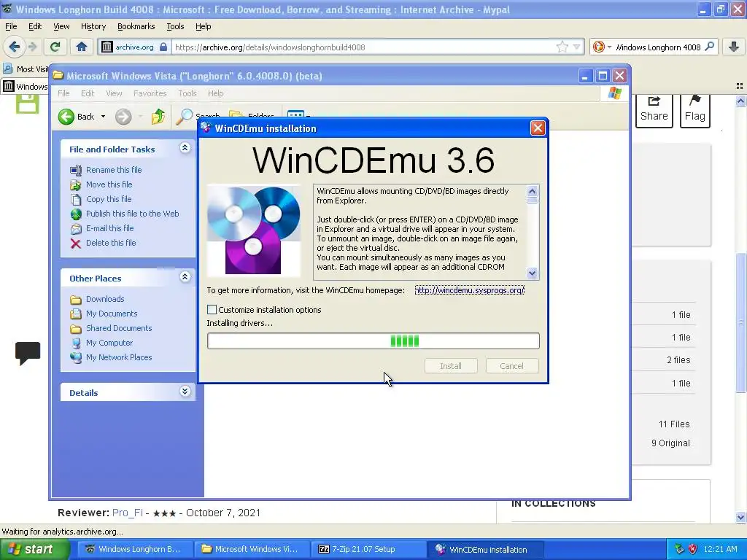
Task: Click the Flag icon on archive page
Action: 695,110
